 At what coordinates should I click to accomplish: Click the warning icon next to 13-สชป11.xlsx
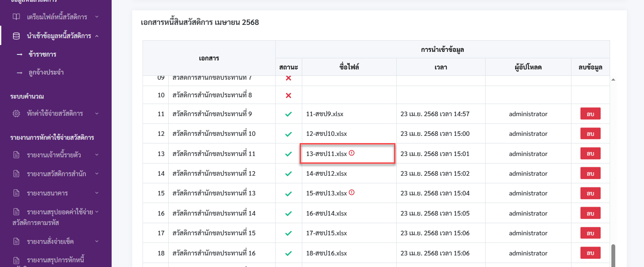point(352,153)
